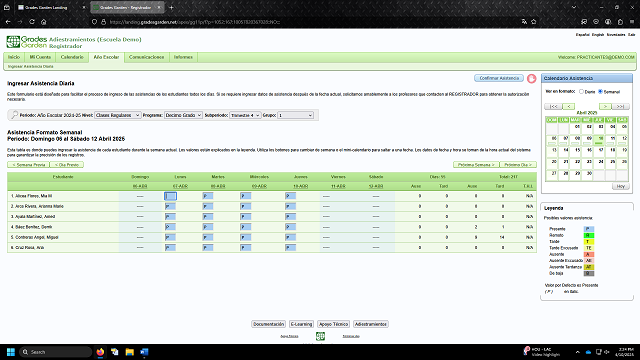Screen dimensions: 640x360
Task: Open the Inicio menu tab
Action: click(x=14, y=57)
